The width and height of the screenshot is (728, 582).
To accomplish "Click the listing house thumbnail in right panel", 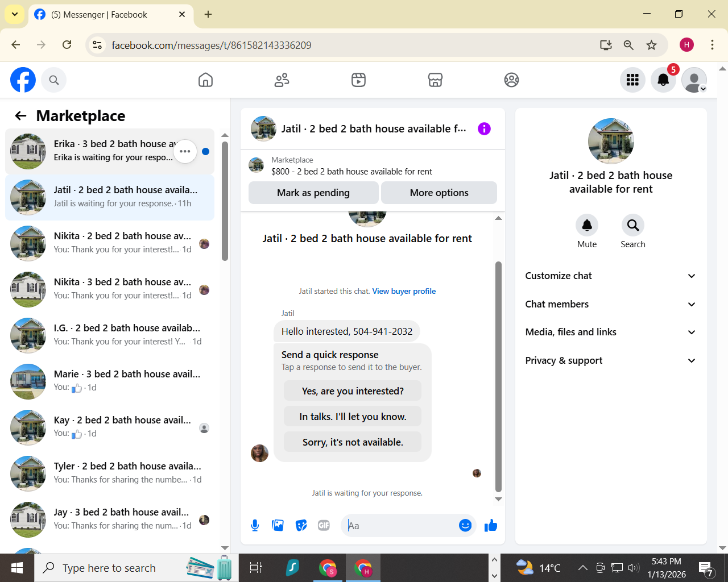I will [611, 141].
